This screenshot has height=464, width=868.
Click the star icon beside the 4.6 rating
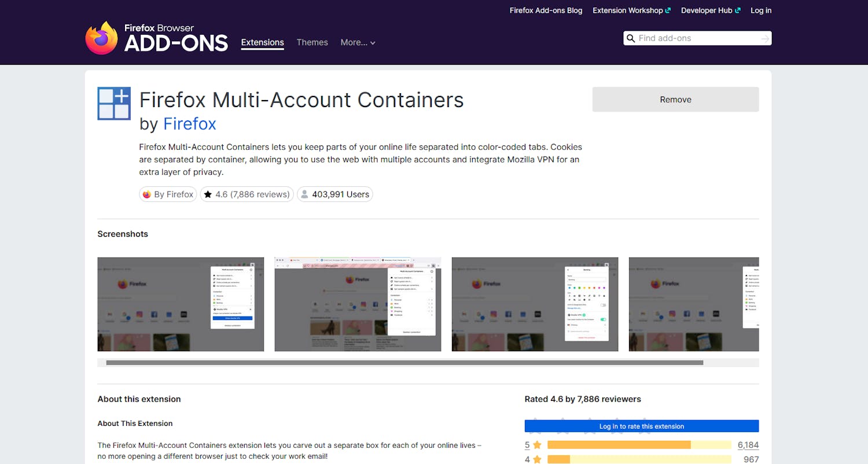(x=208, y=194)
